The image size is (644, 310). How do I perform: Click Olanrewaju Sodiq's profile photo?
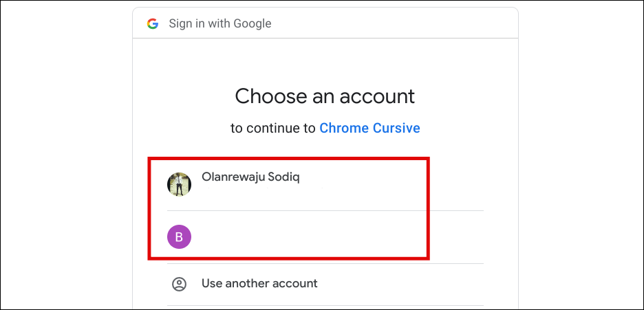tap(179, 184)
